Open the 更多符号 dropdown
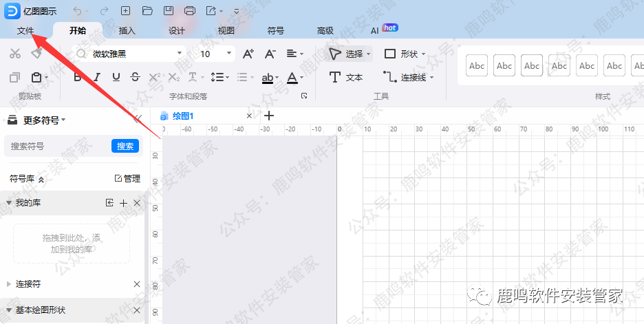The width and height of the screenshot is (644, 324). 44,120
